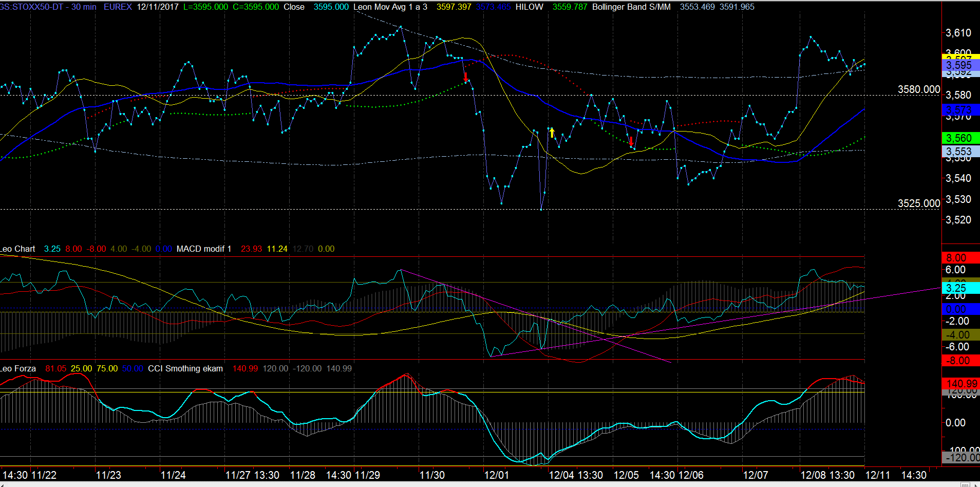980x487 pixels.
Task: Click the cyan 3.25 Leo Chart value
Action: tap(52, 249)
